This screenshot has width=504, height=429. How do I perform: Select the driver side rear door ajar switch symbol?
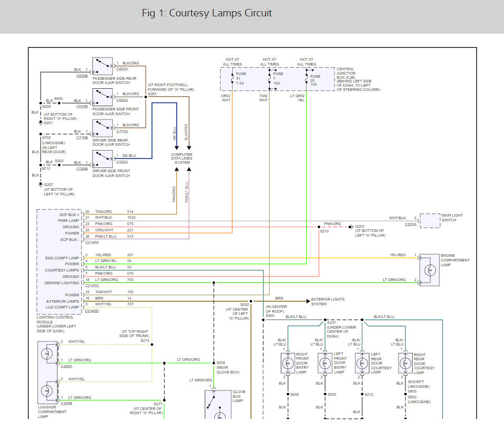click(x=102, y=128)
